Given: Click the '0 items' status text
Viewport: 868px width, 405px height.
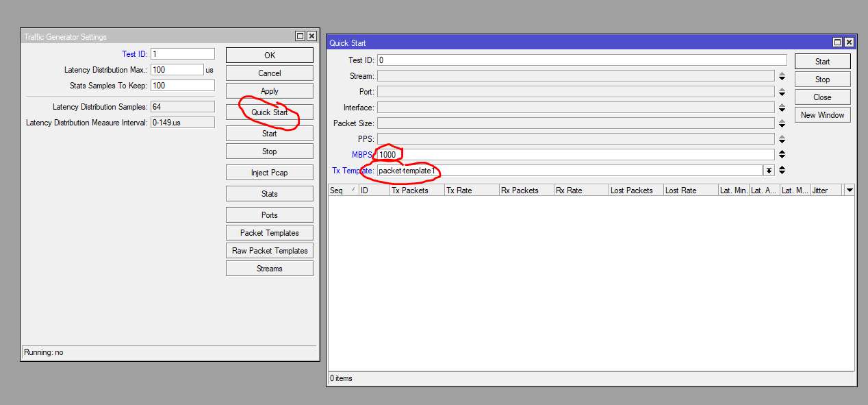Looking at the screenshot, I should click(341, 378).
